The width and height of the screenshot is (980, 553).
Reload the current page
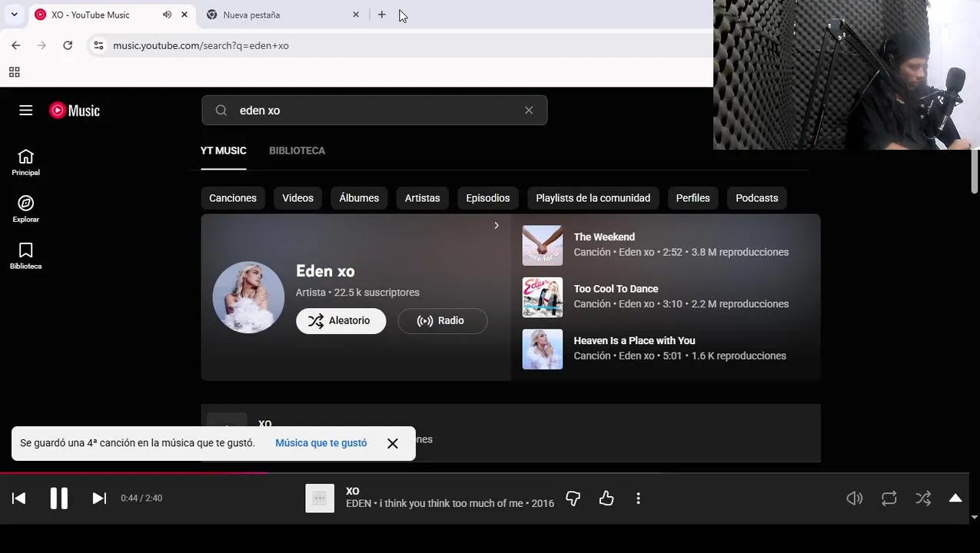click(x=68, y=45)
